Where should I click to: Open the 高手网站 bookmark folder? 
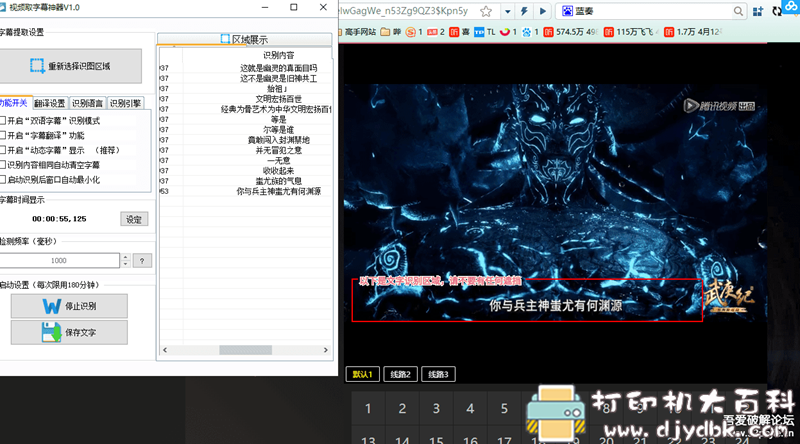coord(358,32)
